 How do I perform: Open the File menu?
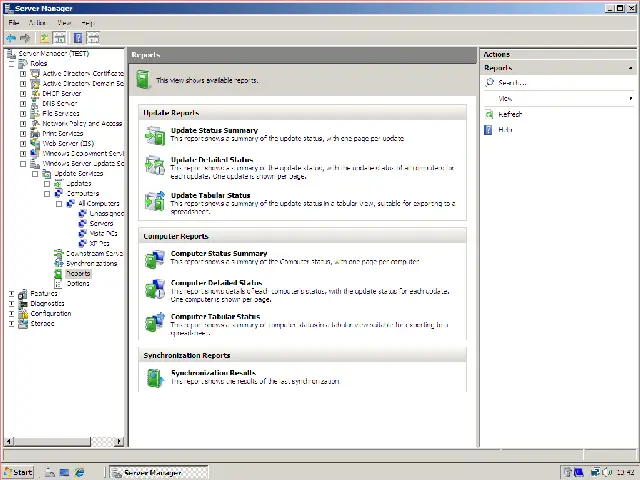click(x=13, y=22)
